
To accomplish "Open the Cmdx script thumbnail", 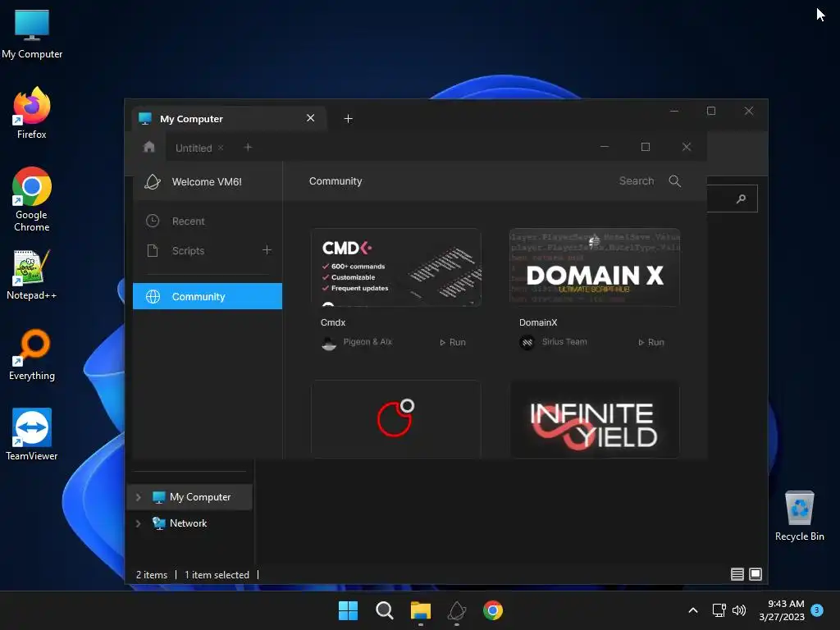I will [x=396, y=267].
